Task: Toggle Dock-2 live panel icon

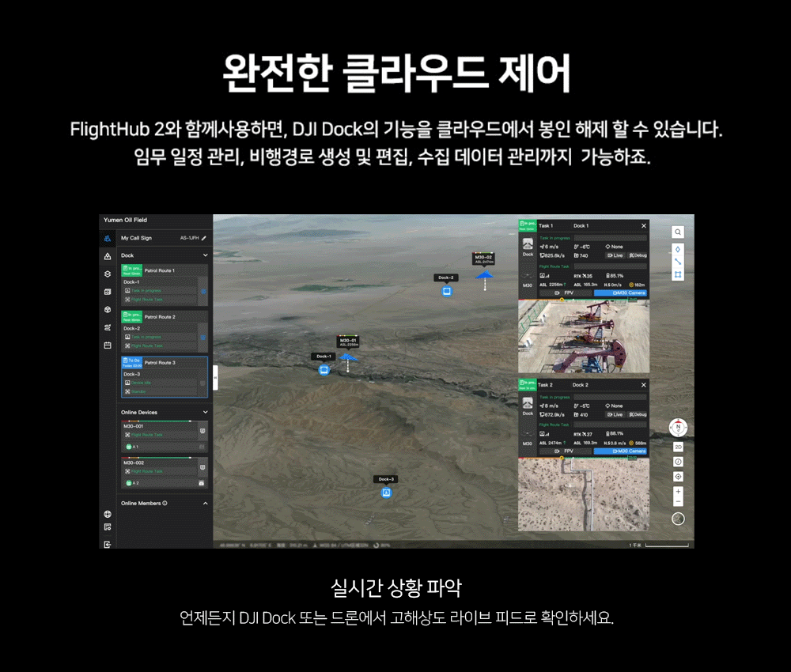Action: pos(202,338)
